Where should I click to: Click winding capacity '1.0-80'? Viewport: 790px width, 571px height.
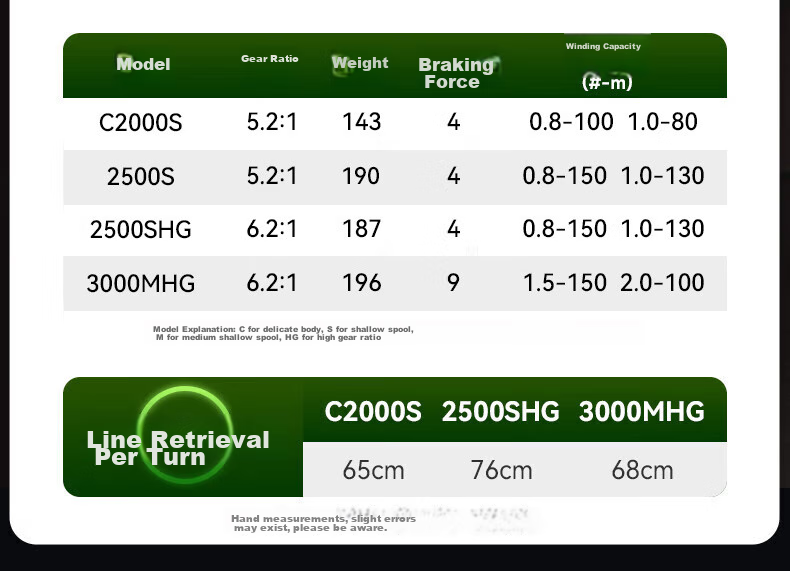[663, 122]
